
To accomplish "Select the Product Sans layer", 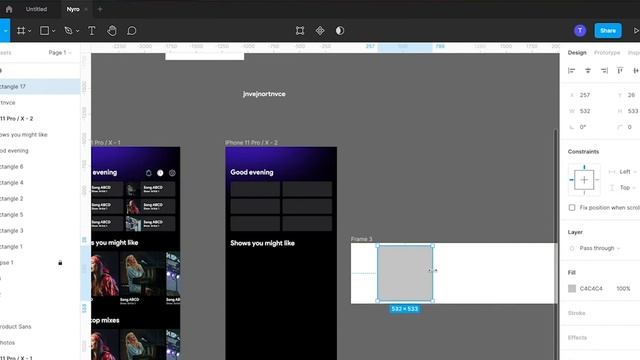I will coord(40,327).
